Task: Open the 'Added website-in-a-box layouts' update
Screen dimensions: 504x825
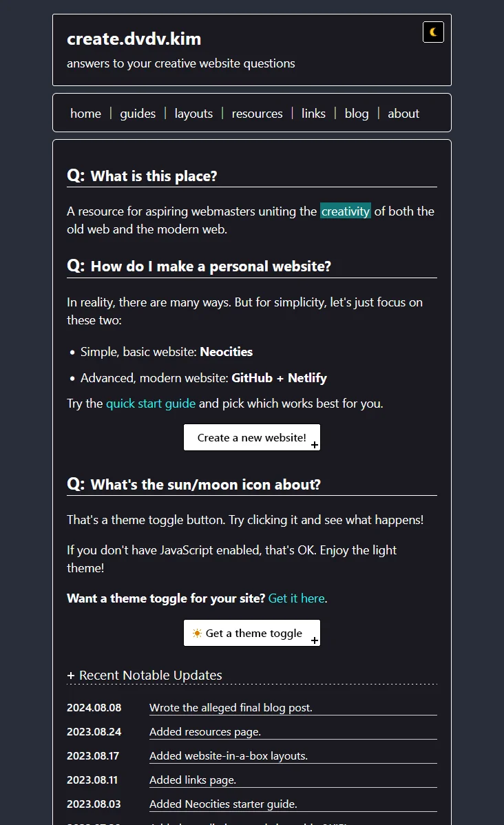Action: tap(228, 755)
